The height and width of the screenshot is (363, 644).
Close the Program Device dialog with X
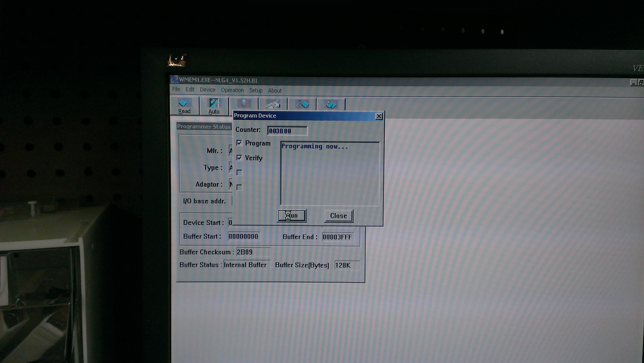[x=379, y=116]
